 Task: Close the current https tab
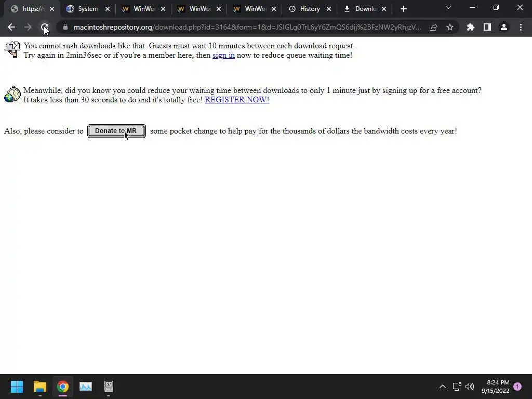(52, 9)
